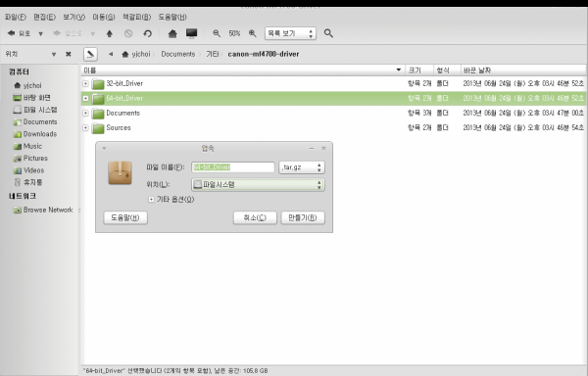Viewport: 588px width, 376px height.
Task: Open Videos in sidebar
Action: pyautogui.click(x=28, y=170)
